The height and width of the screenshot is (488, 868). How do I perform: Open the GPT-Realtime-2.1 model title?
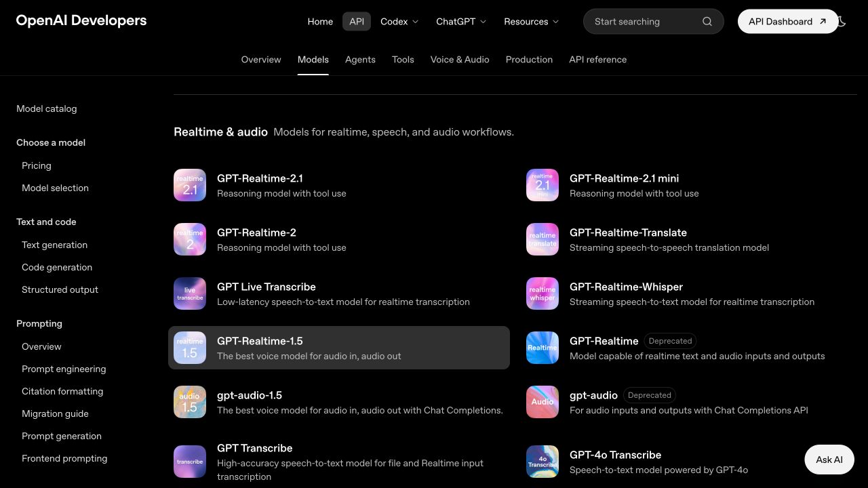(x=260, y=178)
